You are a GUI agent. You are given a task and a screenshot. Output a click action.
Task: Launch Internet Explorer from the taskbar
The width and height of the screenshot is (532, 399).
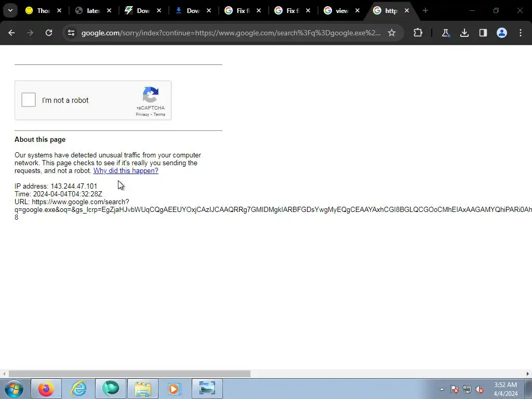79,389
